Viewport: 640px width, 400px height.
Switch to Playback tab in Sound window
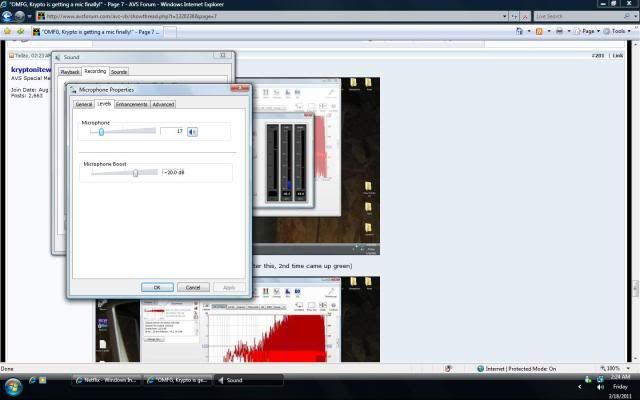70,72
